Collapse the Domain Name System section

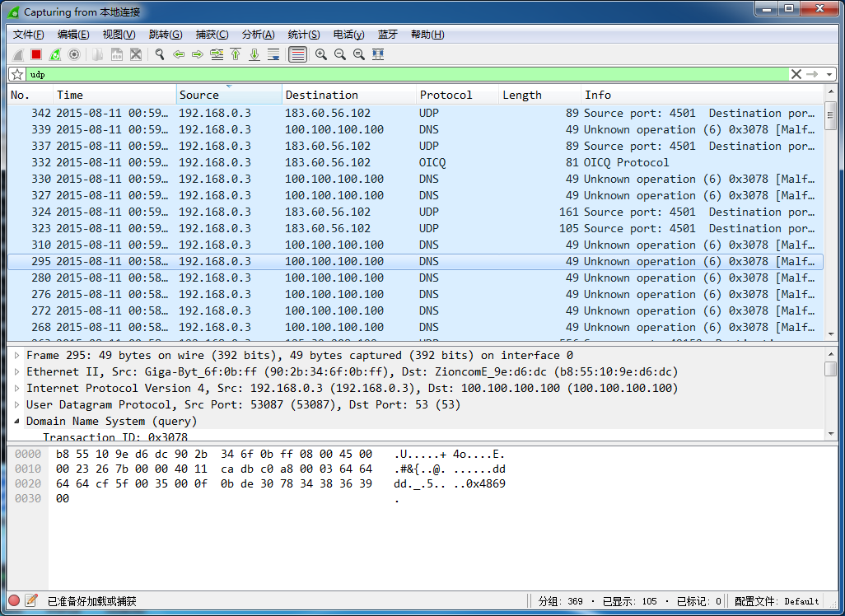(18, 421)
